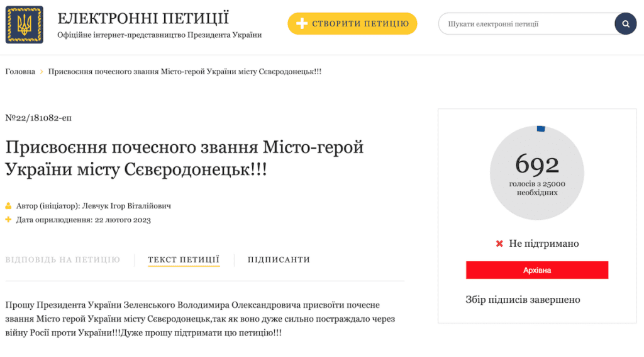Click the author person icon

click(8, 206)
